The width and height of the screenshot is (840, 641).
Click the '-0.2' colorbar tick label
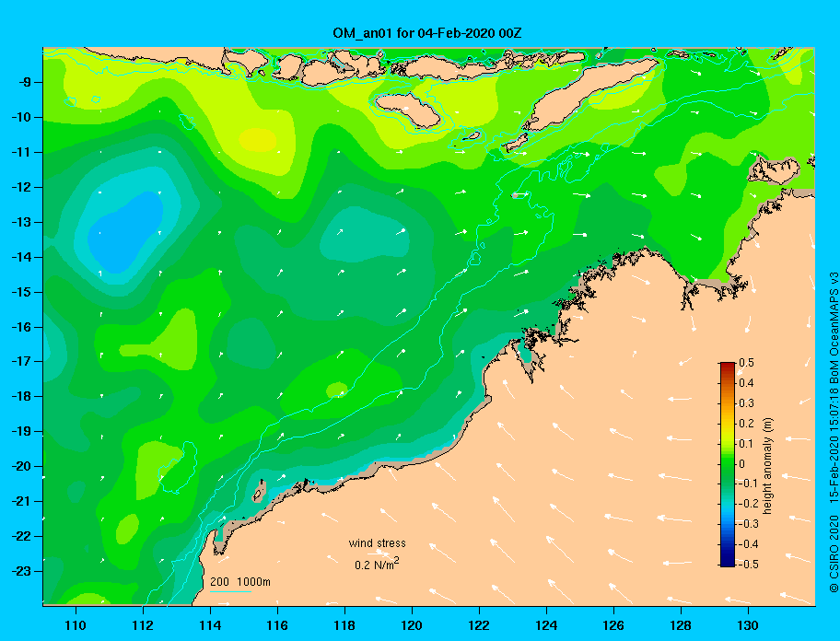(x=748, y=504)
